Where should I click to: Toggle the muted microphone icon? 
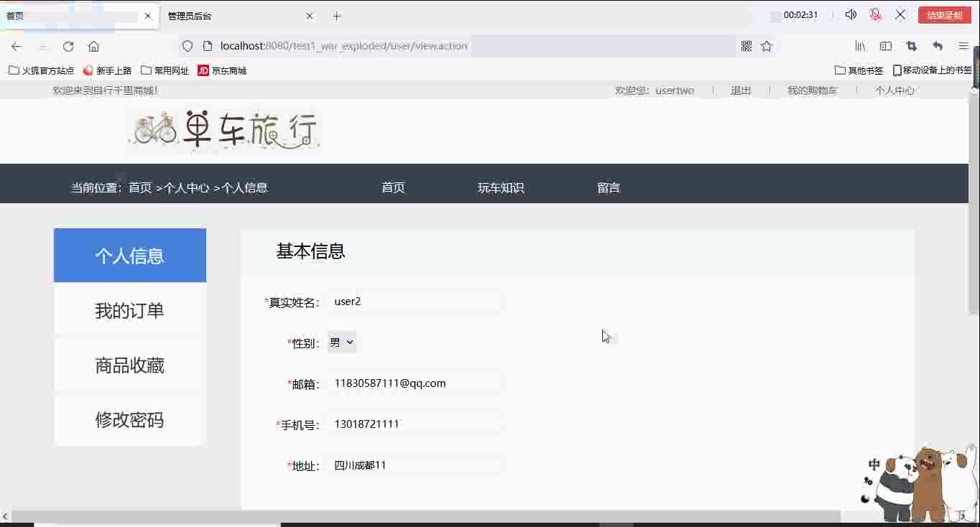coord(875,14)
